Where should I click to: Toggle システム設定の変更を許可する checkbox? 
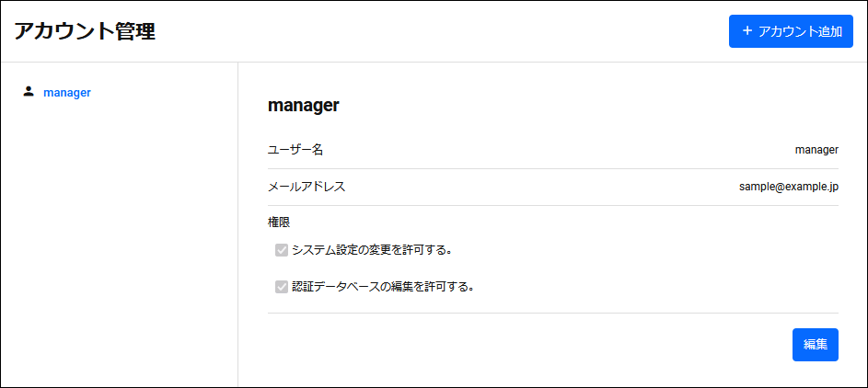click(x=282, y=250)
